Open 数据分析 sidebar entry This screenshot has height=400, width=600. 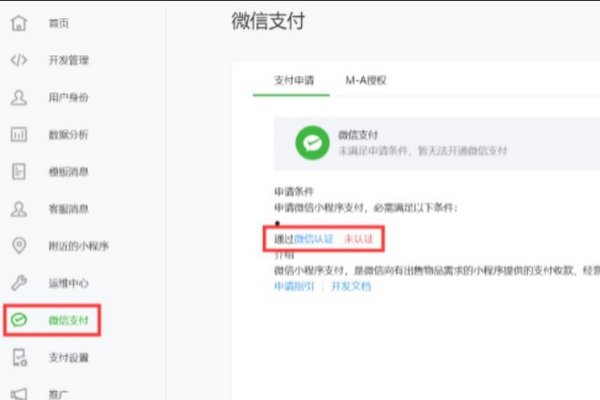pos(68,134)
